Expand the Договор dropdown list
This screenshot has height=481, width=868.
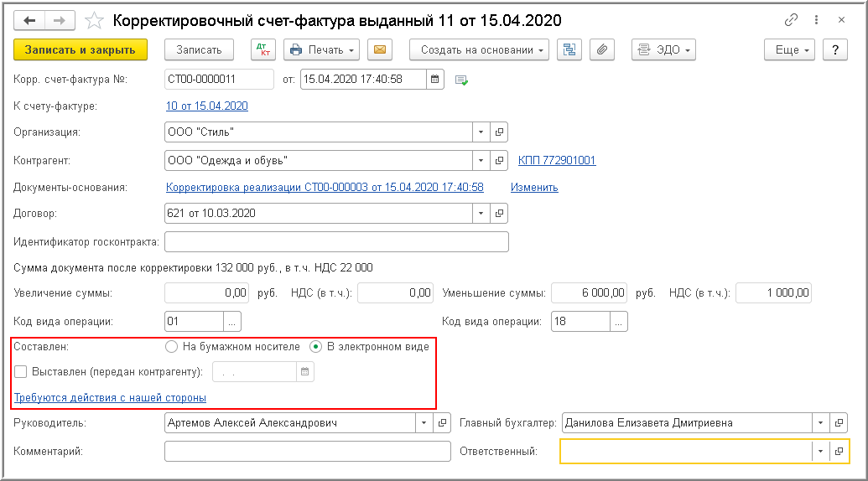(481, 214)
